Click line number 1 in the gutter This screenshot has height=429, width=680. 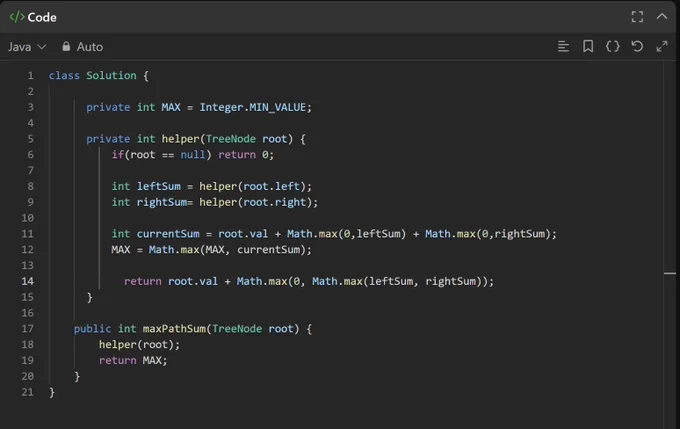click(30, 75)
